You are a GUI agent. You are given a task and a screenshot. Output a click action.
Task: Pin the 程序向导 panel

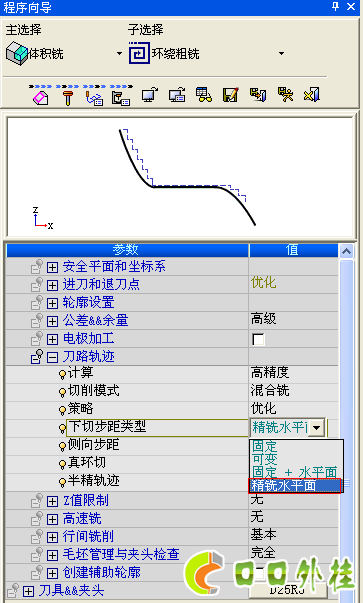335,7
